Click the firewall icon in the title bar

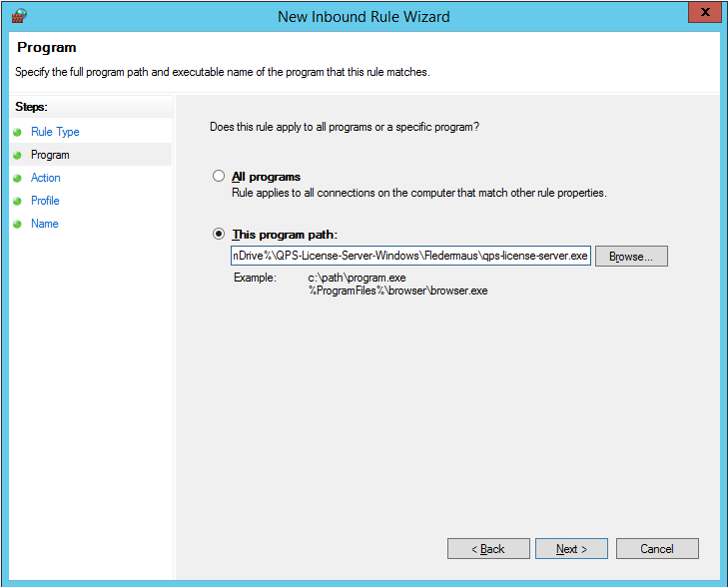click(x=18, y=16)
